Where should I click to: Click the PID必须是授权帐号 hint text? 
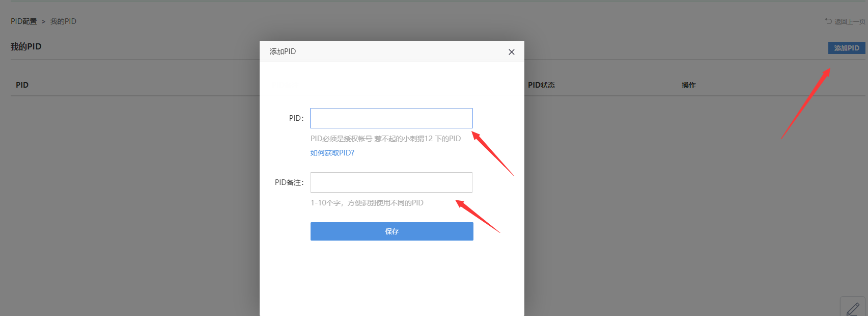(x=385, y=139)
